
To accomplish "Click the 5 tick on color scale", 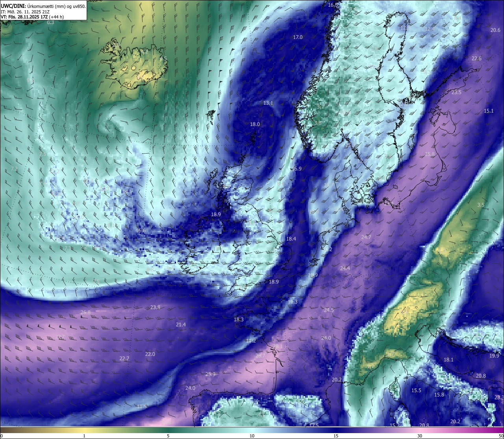I will point(168,436).
